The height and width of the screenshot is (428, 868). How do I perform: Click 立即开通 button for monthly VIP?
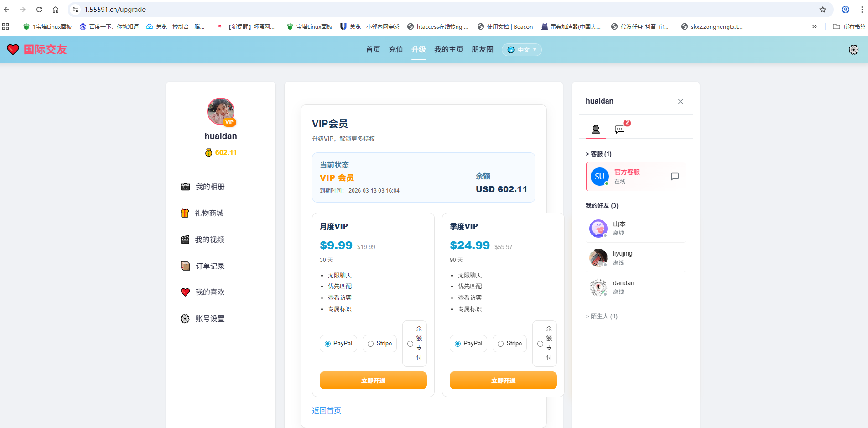pyautogui.click(x=373, y=380)
